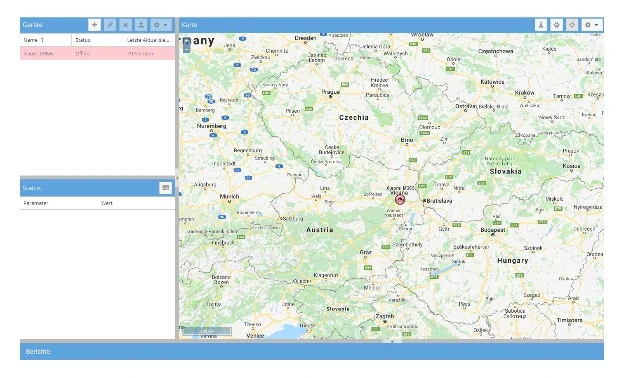Click the Wert column header
623x378 pixels.
pos(106,203)
